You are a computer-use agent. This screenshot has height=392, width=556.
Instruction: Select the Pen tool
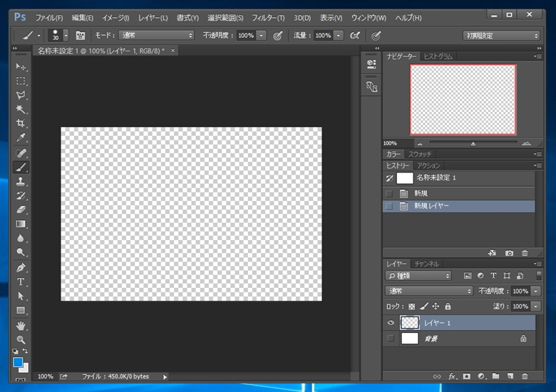coord(21,268)
